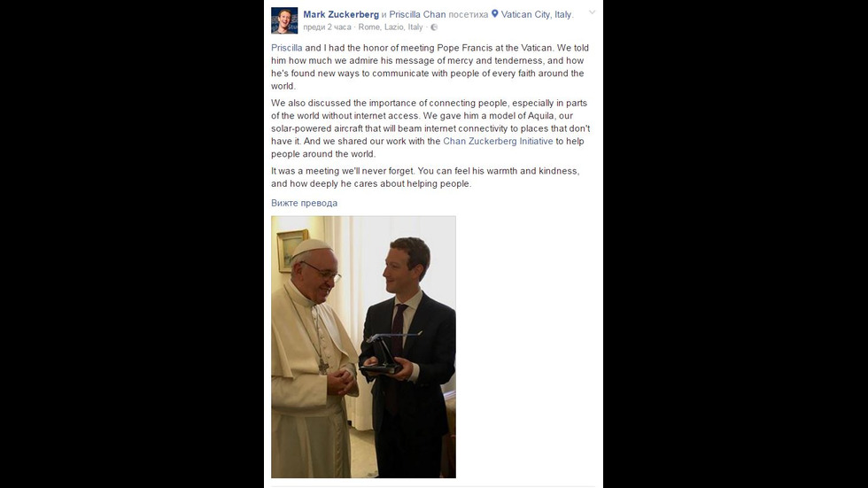This screenshot has height=488, width=868.
Task: Click the globe privacy icon
Action: pos(434,27)
